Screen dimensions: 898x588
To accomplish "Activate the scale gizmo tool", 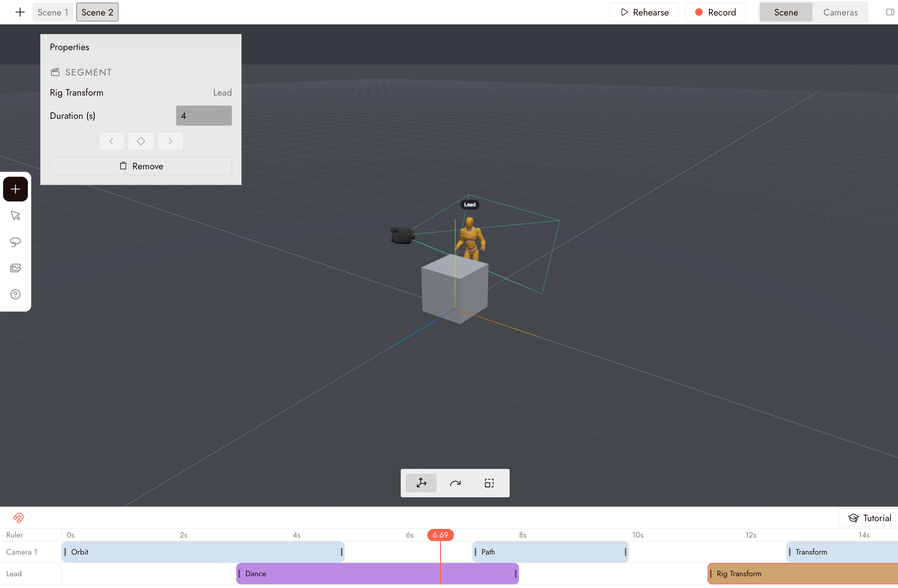I will [x=489, y=483].
